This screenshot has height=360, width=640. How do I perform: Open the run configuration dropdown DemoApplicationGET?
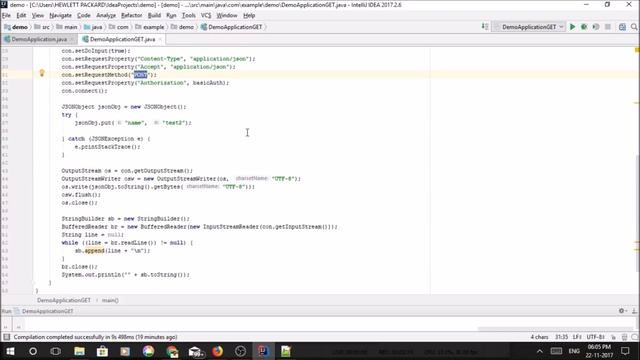point(529,27)
